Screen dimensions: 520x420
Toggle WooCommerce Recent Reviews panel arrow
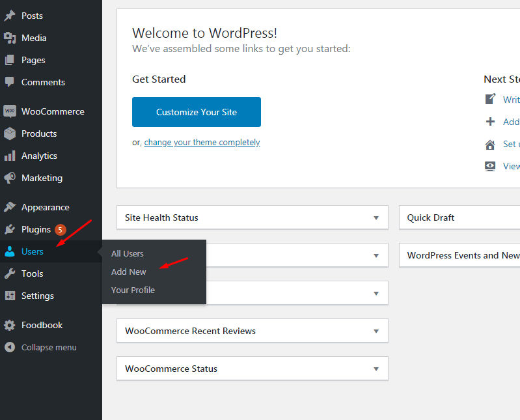point(376,331)
